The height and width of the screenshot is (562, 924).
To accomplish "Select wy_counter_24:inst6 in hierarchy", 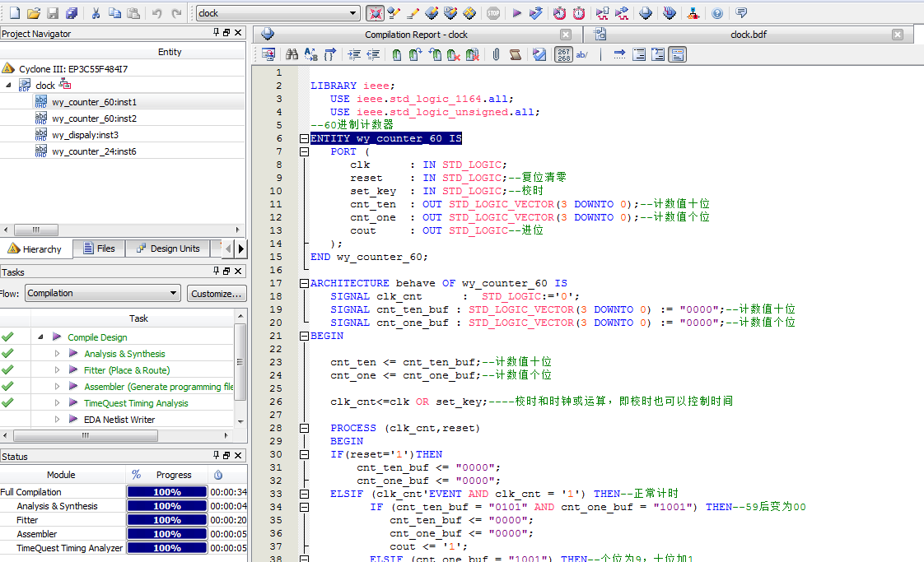I will coord(93,151).
